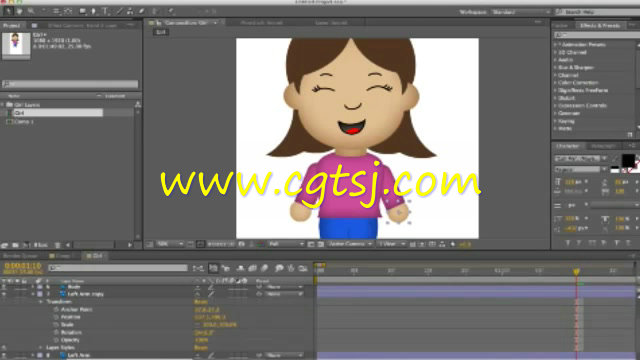Click the Opacity value in timeline
Screen dimensions: 640x360
click(202, 340)
